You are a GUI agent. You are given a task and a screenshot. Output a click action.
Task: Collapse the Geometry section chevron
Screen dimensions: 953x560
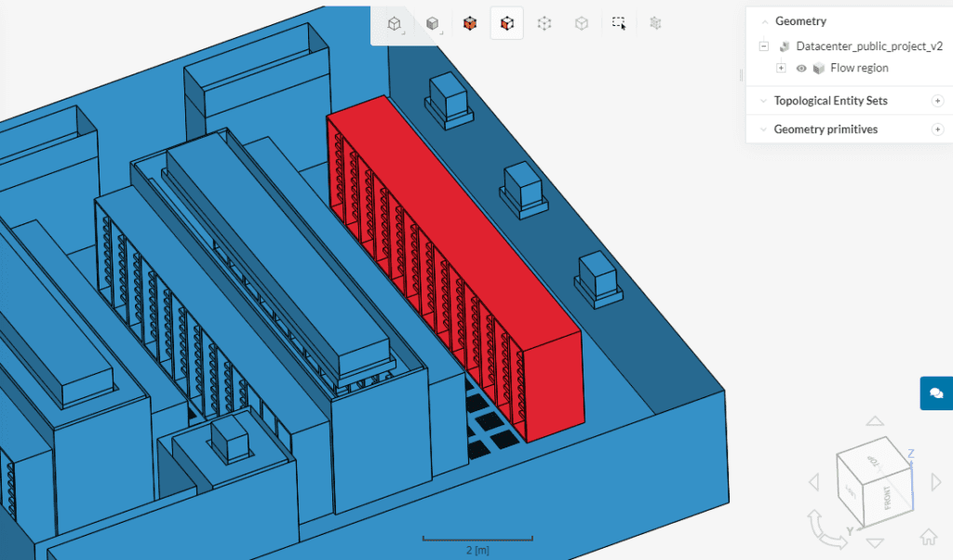tap(765, 20)
